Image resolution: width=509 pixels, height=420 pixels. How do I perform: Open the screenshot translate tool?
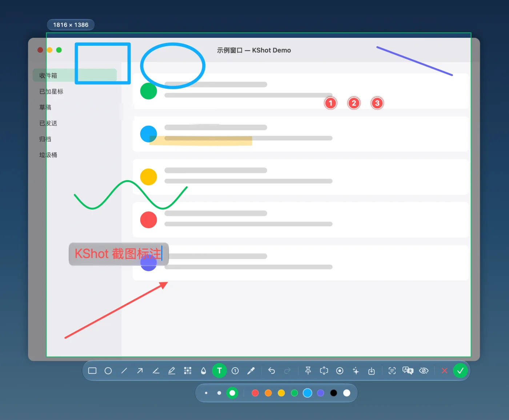pyautogui.click(x=408, y=371)
